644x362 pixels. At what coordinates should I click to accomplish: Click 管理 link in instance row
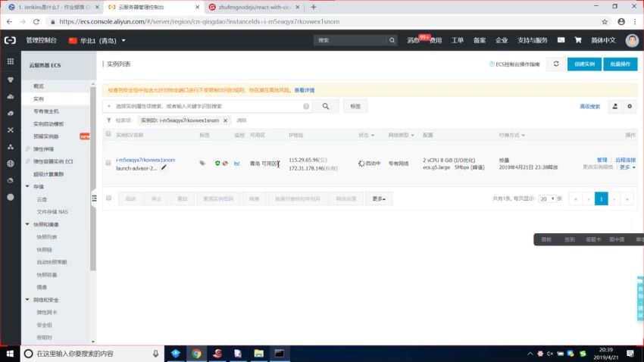click(x=602, y=160)
